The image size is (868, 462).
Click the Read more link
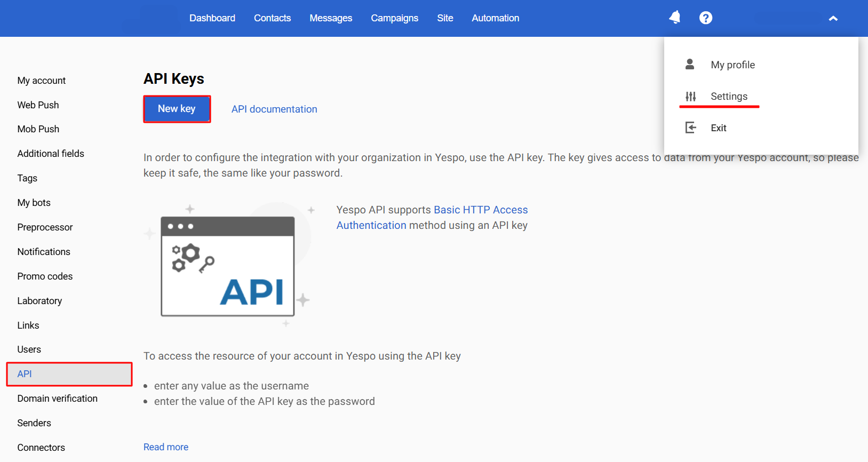[166, 447]
